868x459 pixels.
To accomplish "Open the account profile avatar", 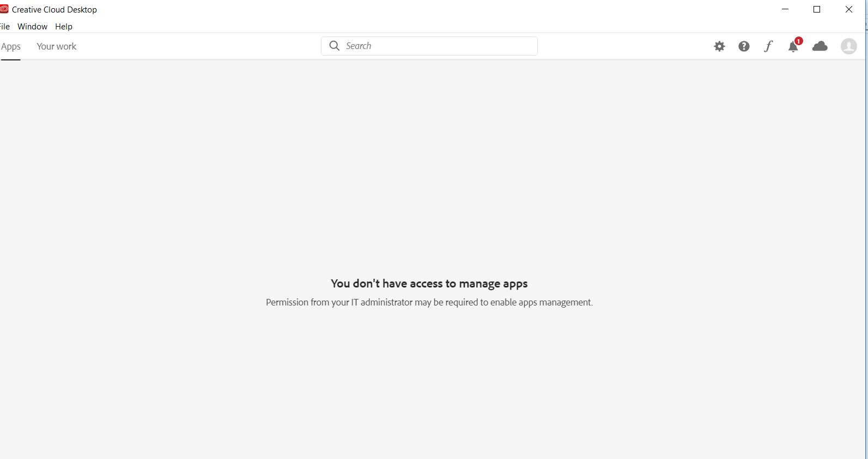I will coord(848,46).
